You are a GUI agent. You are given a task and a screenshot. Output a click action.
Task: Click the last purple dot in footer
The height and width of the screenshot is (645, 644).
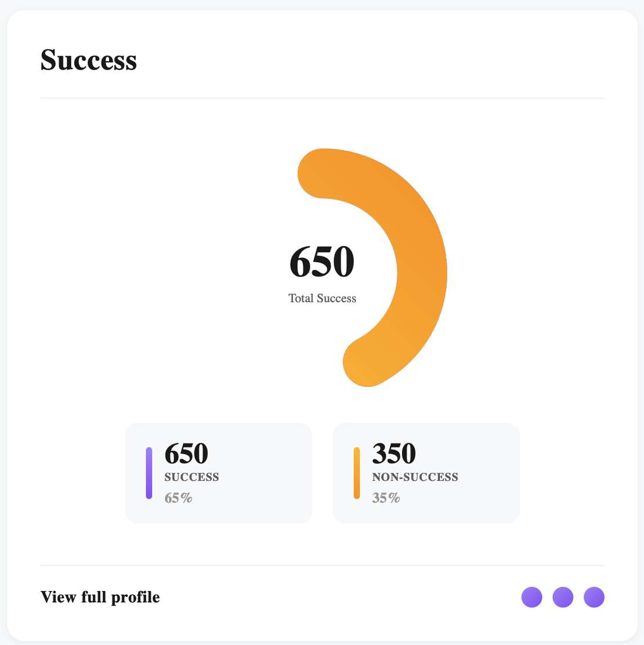coord(594,597)
